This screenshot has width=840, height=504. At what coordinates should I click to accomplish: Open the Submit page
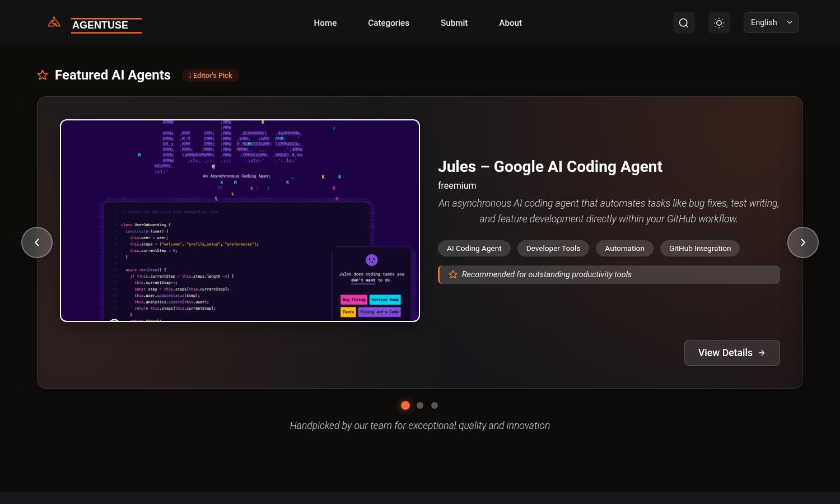point(454,23)
